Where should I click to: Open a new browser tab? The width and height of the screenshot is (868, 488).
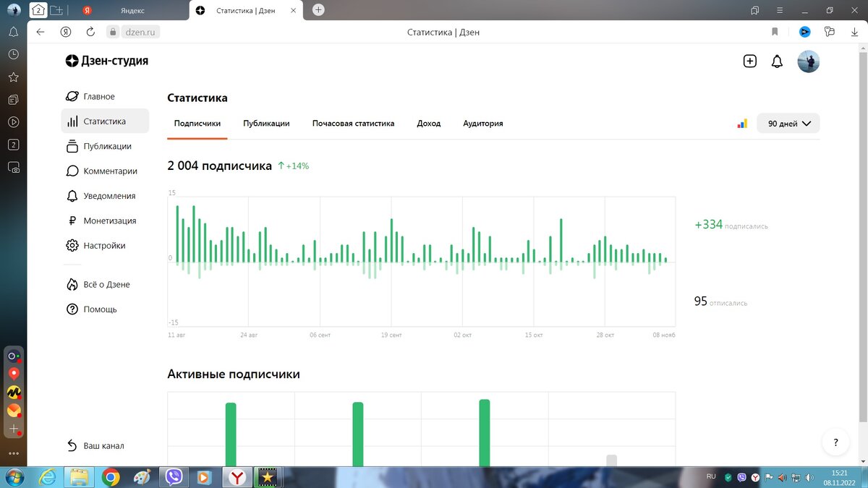click(318, 10)
